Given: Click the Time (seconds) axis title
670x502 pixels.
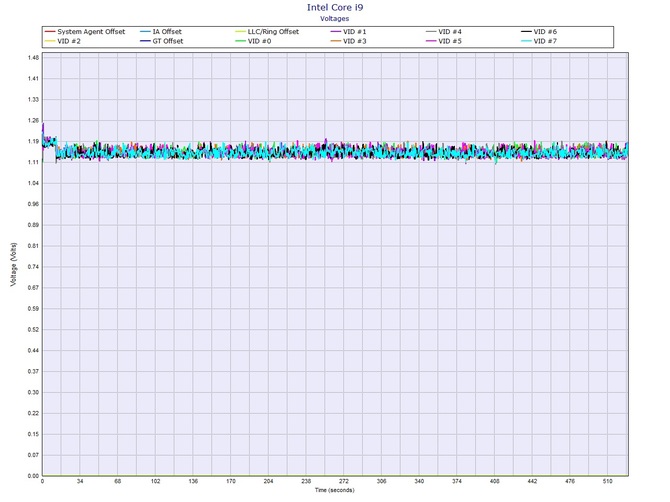Looking at the screenshot, I should pyautogui.click(x=335, y=490).
